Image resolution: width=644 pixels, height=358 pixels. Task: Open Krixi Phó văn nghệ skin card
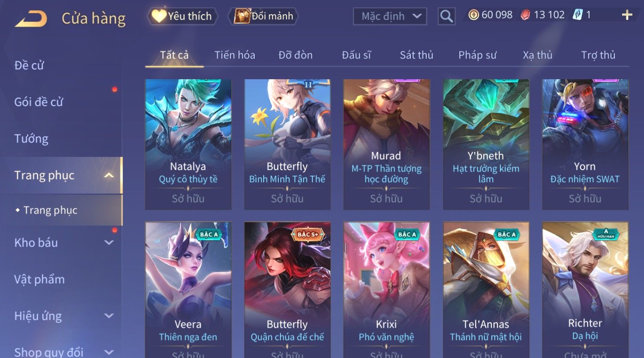(386, 289)
